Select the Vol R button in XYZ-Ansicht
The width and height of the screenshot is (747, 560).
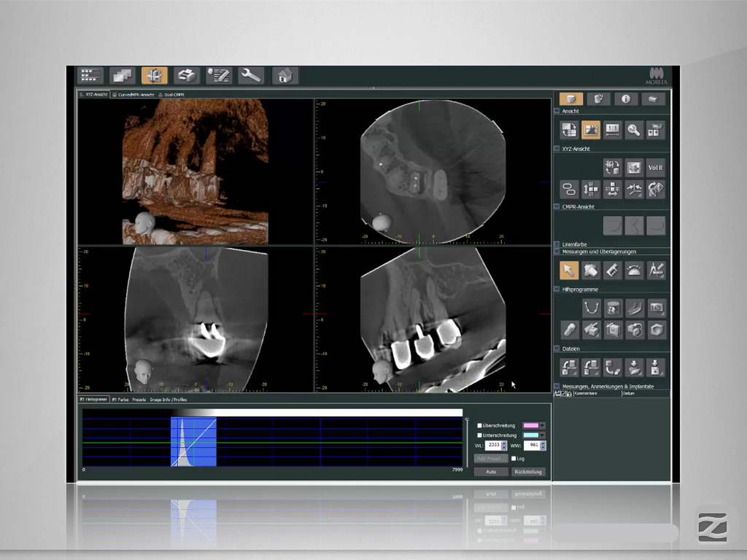[655, 168]
